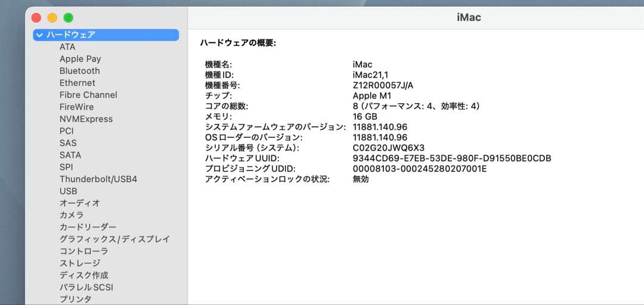
Task: Collapse the ハードウェア section chevron
Action: pyautogui.click(x=39, y=35)
